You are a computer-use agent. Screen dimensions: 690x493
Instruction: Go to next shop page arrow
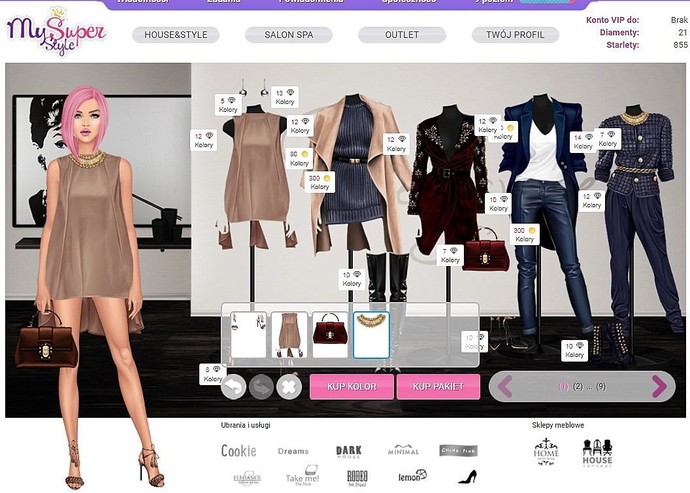(x=659, y=386)
